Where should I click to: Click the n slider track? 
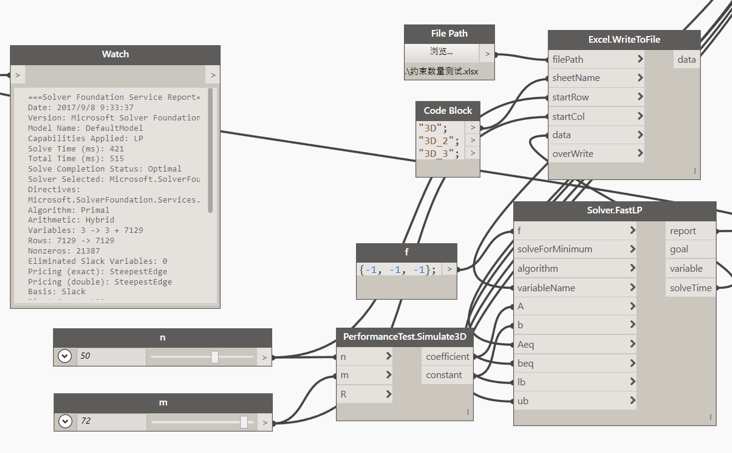click(180, 356)
